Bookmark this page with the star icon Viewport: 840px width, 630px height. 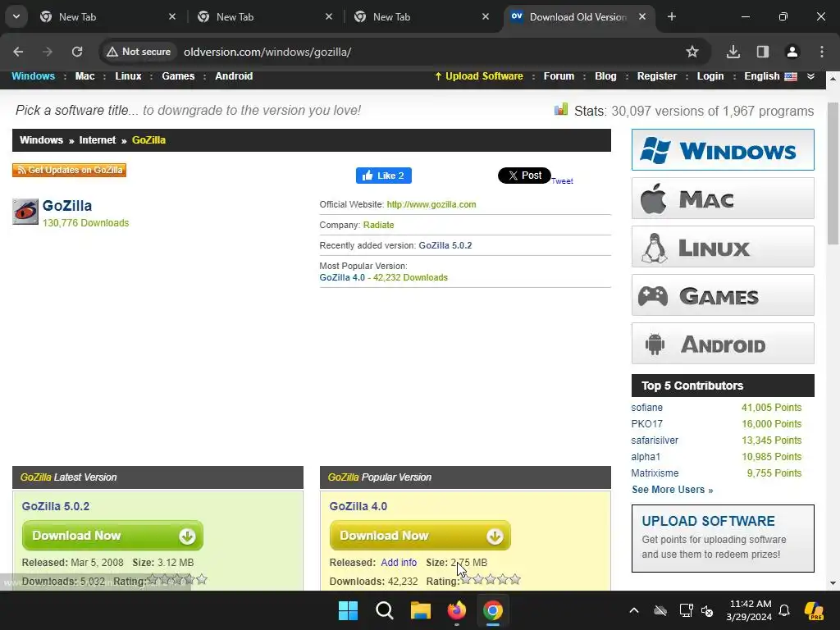coord(692,52)
